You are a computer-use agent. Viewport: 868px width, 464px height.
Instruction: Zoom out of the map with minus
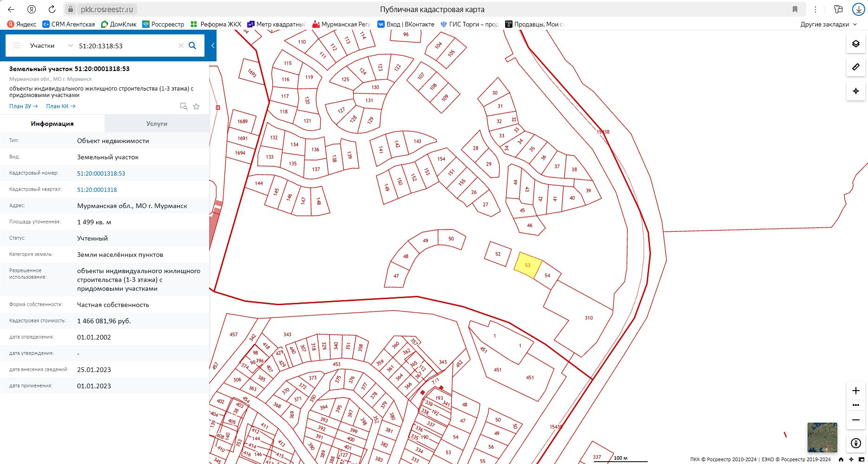[x=855, y=420]
